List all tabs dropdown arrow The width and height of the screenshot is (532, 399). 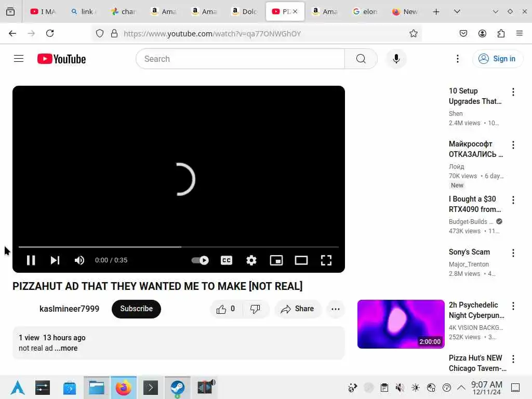pyautogui.click(x=457, y=11)
